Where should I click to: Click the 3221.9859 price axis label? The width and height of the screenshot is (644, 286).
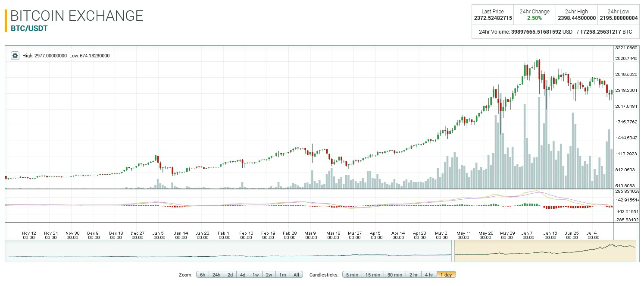[626, 48]
